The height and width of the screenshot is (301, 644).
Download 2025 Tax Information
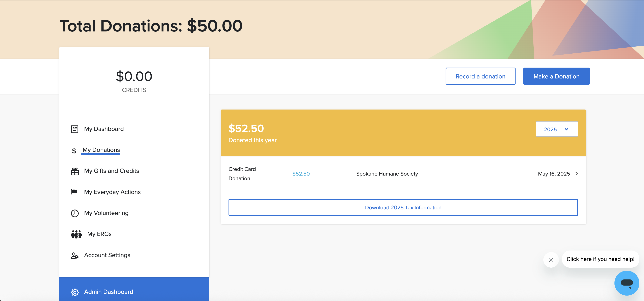[403, 207]
